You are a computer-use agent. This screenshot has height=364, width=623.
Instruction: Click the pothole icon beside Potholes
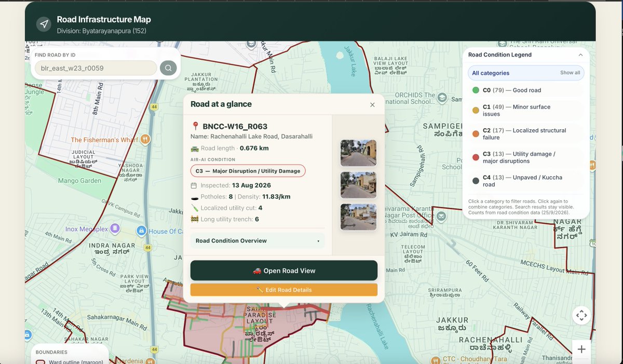tap(194, 197)
